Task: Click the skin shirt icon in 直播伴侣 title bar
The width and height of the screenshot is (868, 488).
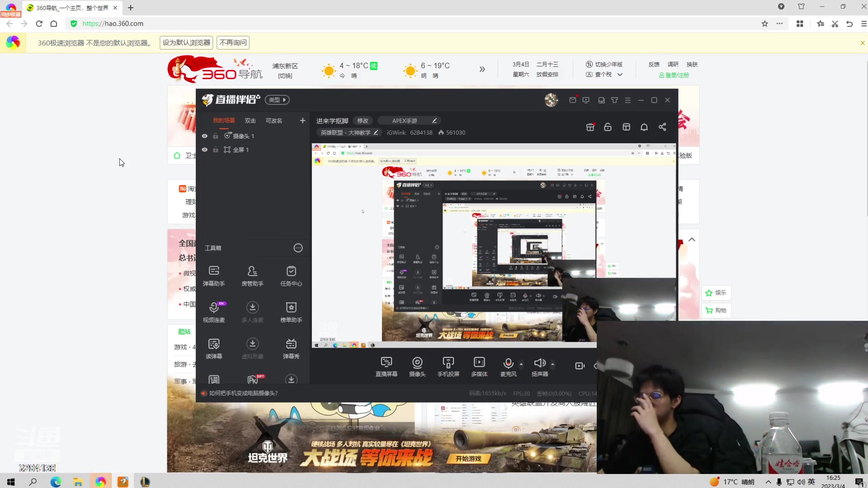Action: pyautogui.click(x=614, y=100)
